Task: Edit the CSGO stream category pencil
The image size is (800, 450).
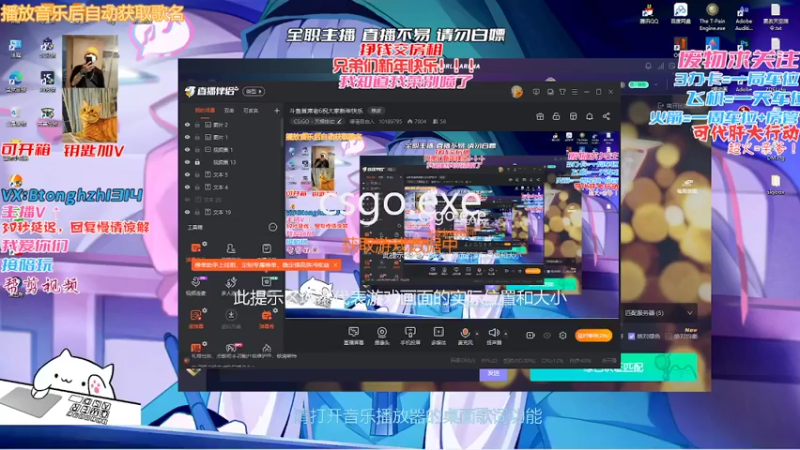Action: click(x=339, y=121)
